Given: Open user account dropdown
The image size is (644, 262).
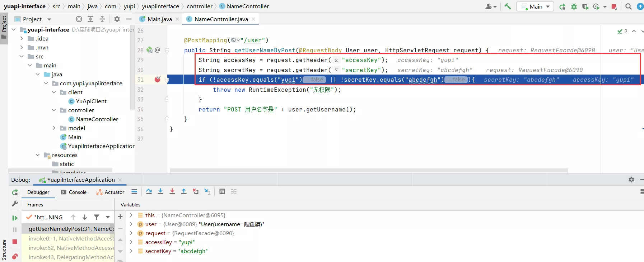Looking at the screenshot, I should click(491, 6).
